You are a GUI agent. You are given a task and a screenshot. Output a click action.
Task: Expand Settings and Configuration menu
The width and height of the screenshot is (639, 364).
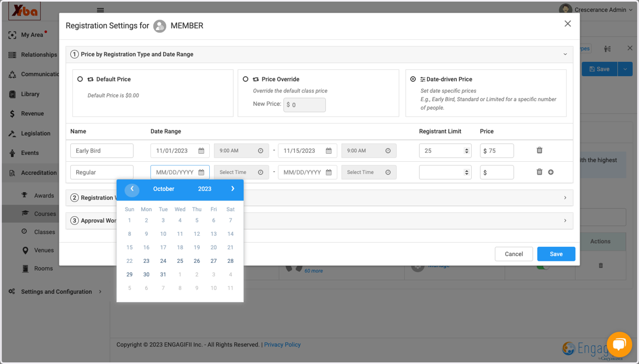pyautogui.click(x=56, y=292)
